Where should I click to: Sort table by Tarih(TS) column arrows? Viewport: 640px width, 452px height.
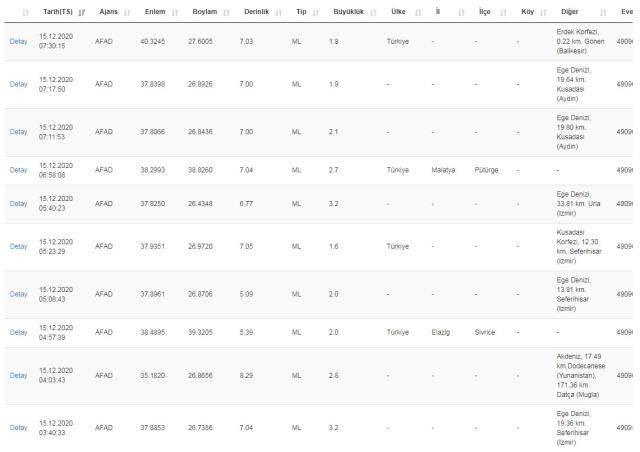tap(82, 12)
